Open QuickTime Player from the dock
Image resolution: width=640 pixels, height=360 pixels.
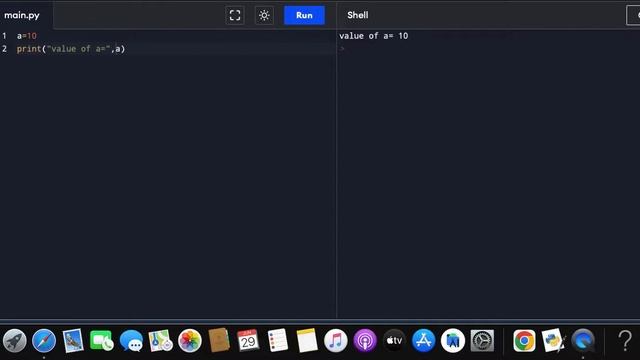583,340
